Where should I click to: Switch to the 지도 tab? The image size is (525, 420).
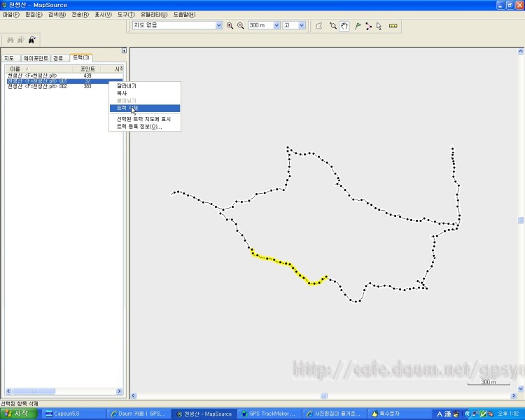pos(10,58)
